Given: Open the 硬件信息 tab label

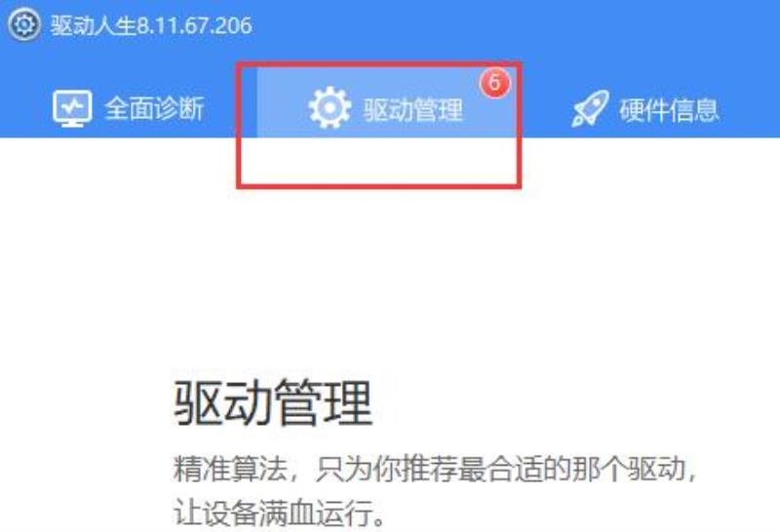Looking at the screenshot, I should pyautogui.click(x=669, y=110).
